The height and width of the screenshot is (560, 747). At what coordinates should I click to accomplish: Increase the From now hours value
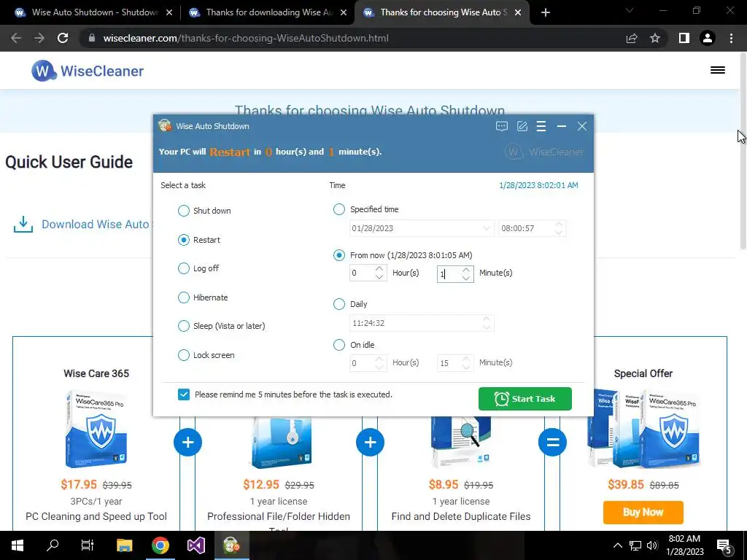pyautogui.click(x=379, y=270)
